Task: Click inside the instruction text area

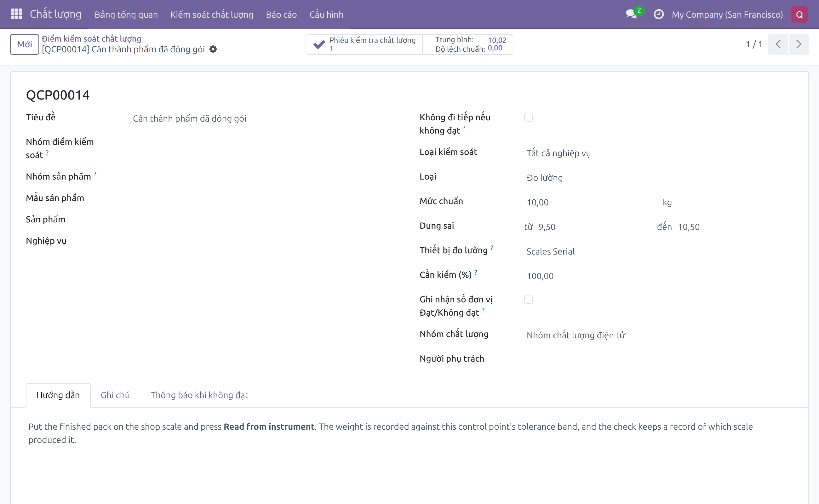Action: click(x=409, y=433)
